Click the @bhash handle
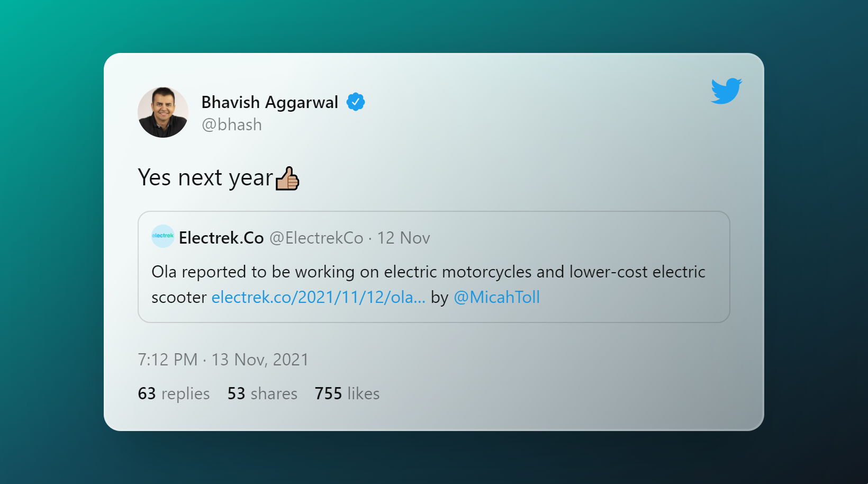This screenshot has height=484, width=868. (x=232, y=125)
